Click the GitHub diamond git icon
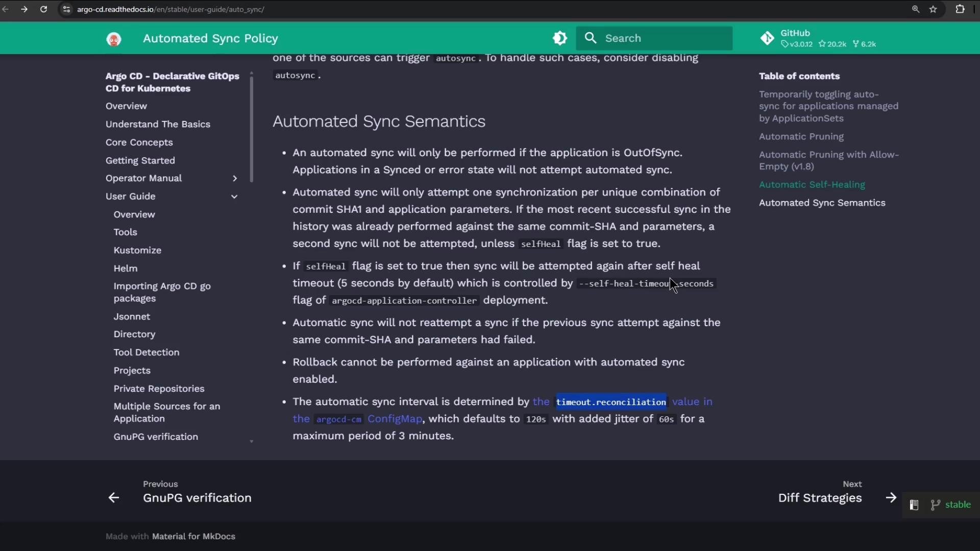Screen dimensions: 980x551 767,38
